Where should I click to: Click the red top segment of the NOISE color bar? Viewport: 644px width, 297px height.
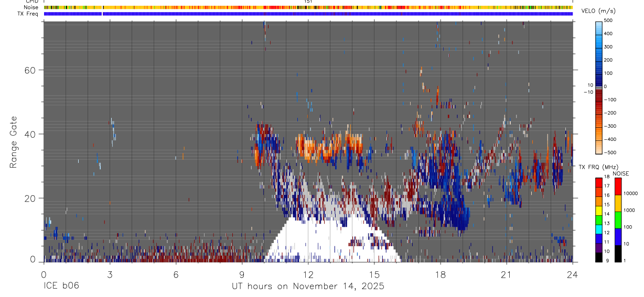(618, 186)
